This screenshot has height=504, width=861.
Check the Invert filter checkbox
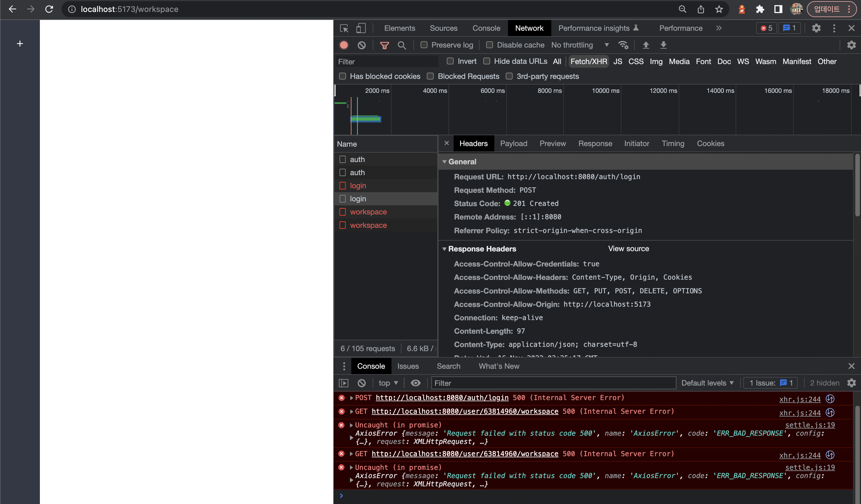(450, 61)
